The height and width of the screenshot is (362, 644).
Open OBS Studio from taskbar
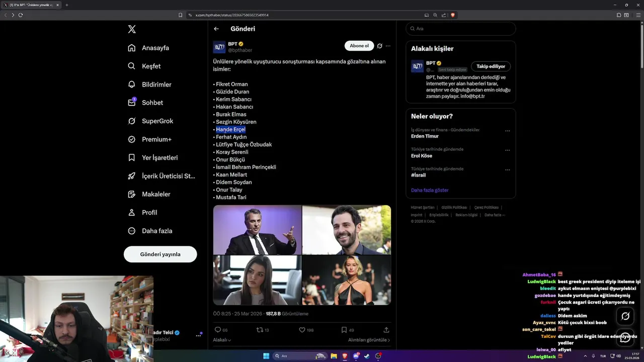378,356
